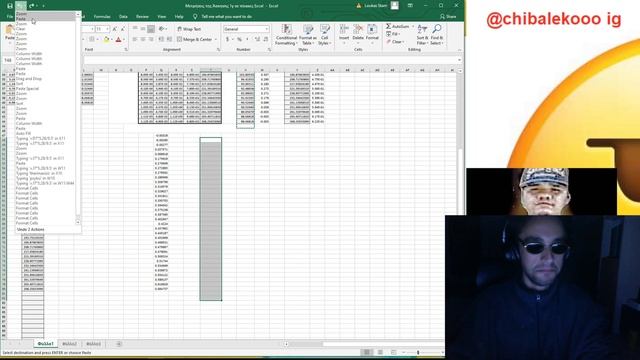Collapse the ribbon with the chevron
The height and width of the screenshot is (360, 640).
tap(460, 50)
